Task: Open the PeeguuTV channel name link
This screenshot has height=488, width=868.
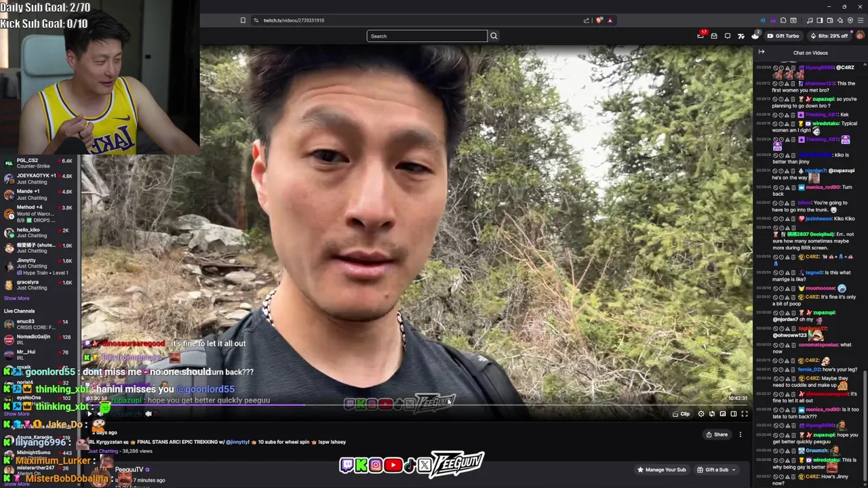Action: [129, 470]
